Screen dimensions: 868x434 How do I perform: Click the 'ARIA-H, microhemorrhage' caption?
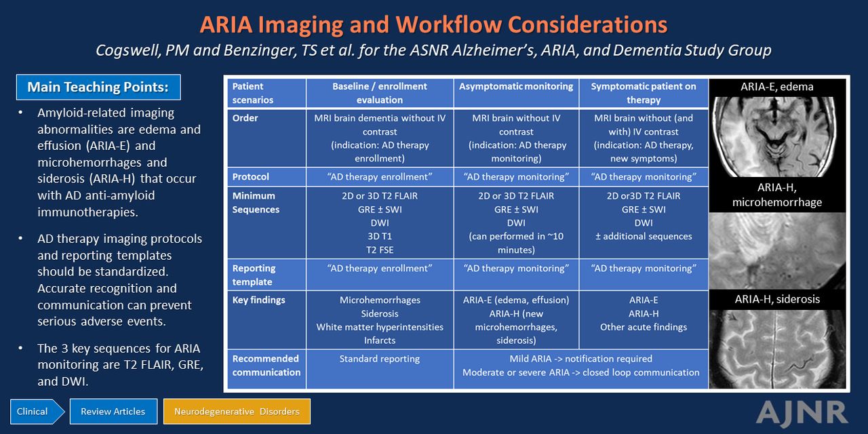click(778, 195)
